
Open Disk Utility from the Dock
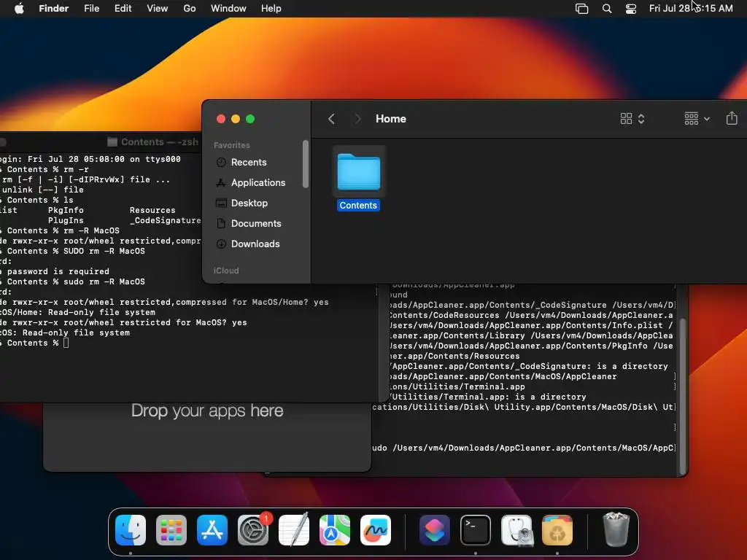click(x=516, y=530)
